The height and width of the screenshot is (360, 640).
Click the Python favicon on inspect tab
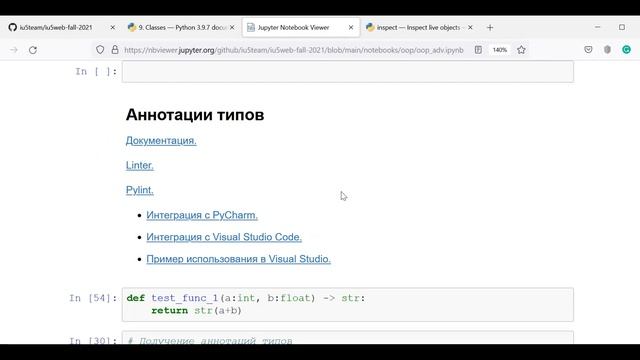tap(370, 27)
